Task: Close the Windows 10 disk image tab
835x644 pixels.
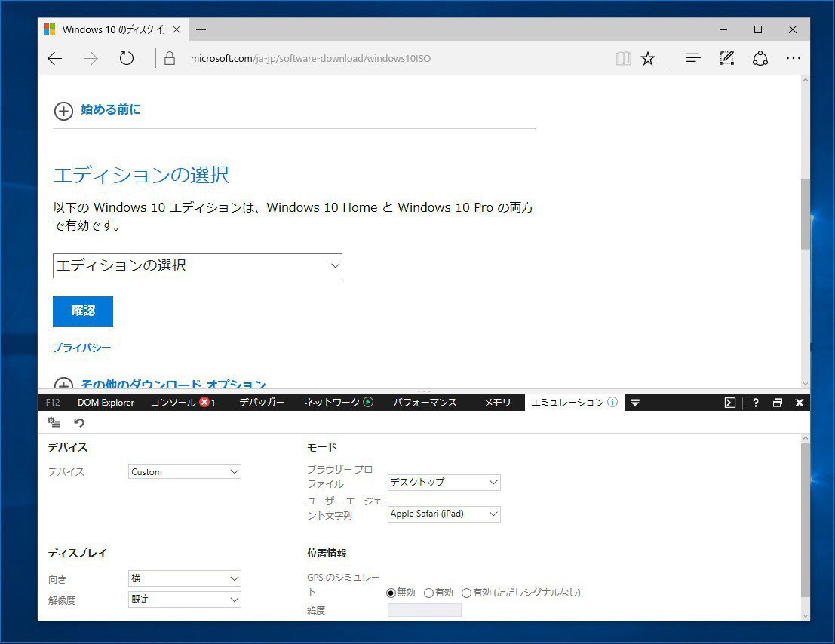Action: click(x=177, y=30)
